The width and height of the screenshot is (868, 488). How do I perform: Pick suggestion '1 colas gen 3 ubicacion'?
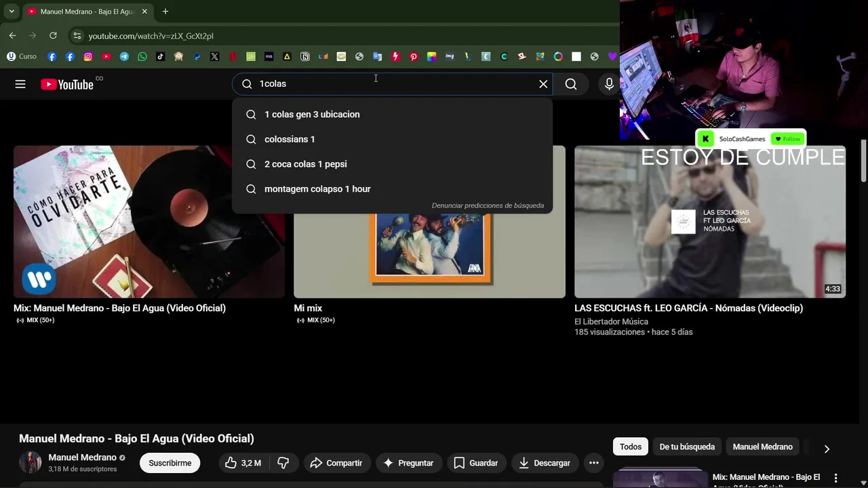(x=392, y=115)
